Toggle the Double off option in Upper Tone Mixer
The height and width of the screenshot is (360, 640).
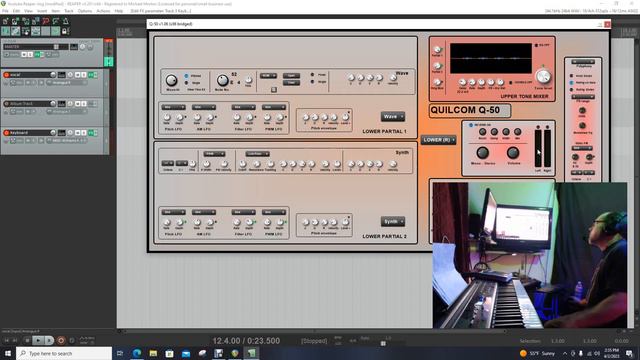(x=511, y=82)
